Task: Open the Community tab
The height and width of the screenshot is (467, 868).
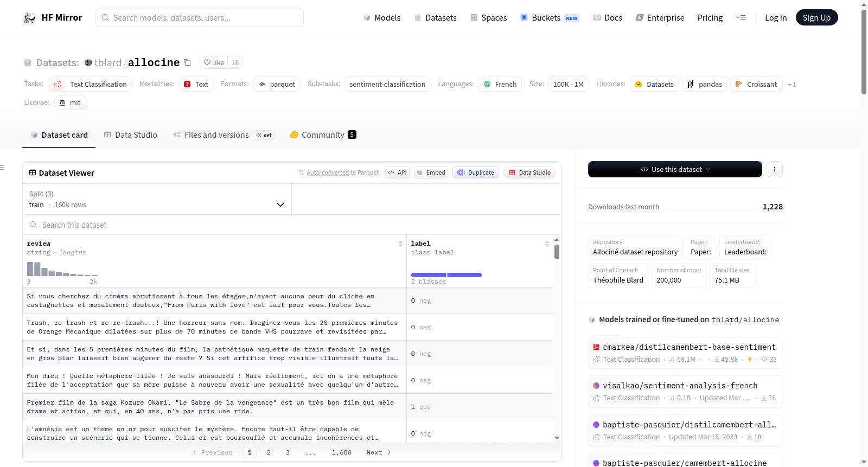Action: point(323,135)
